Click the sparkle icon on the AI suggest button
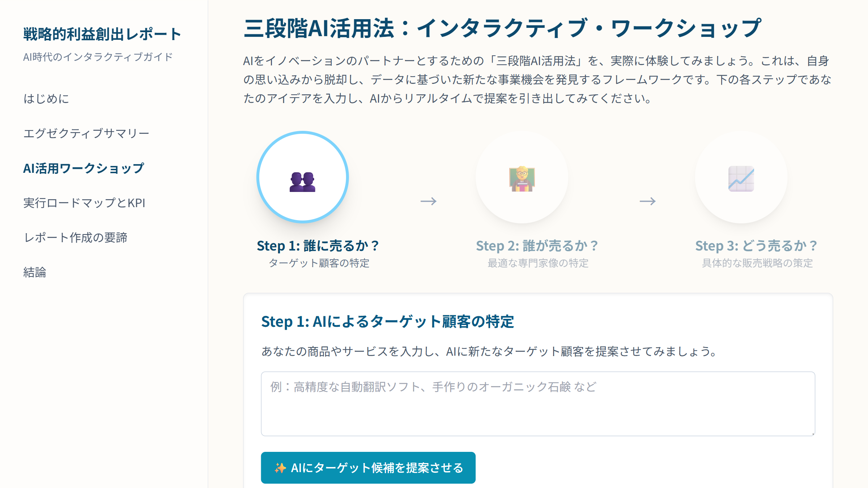Image resolution: width=868 pixels, height=488 pixels. pos(280,468)
